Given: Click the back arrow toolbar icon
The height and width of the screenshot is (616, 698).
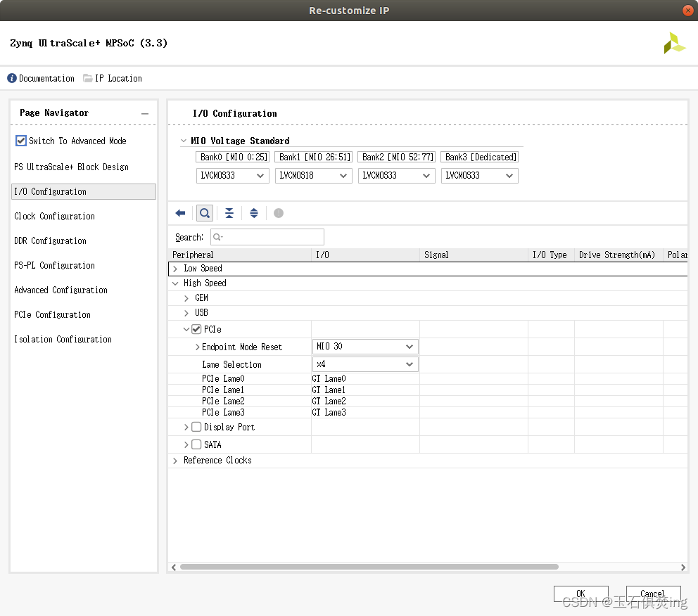Looking at the screenshot, I should (x=180, y=213).
